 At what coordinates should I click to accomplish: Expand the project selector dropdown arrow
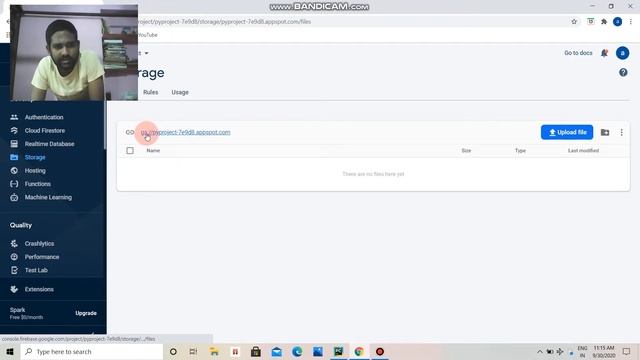click(x=147, y=53)
